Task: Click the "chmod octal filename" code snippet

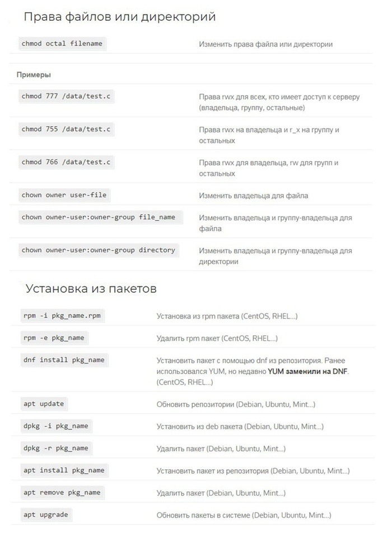Action: pyautogui.click(x=62, y=43)
